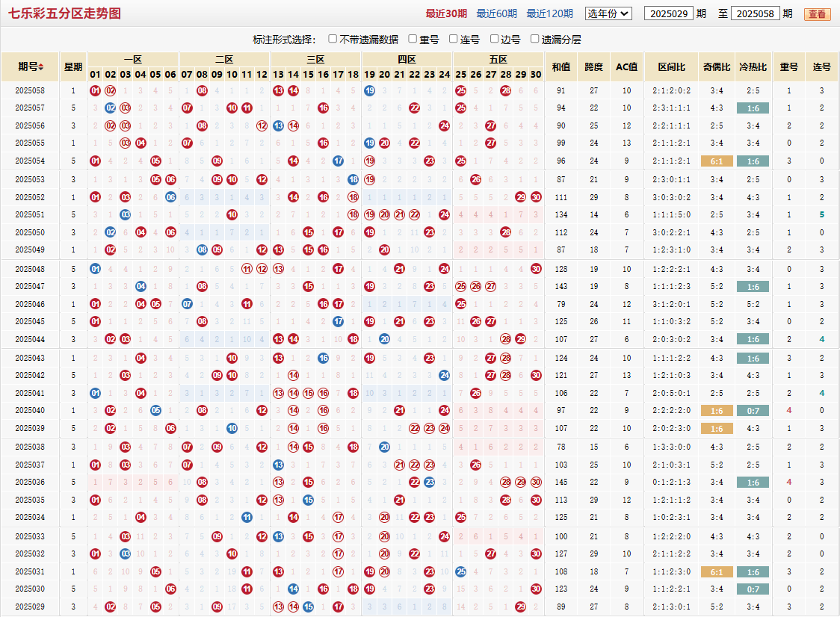840x617 pixels.
Task: Toggle the 边号 checkbox
Action: 495,39
